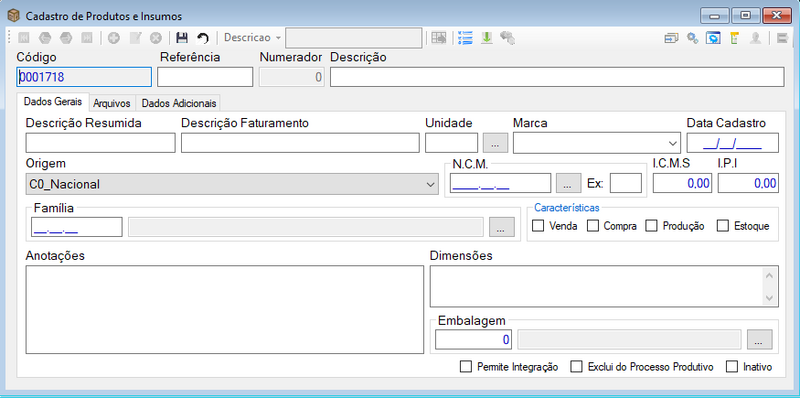Screen dimensions: 800x398
Task: Jump to last record icon
Action: pos(87,38)
